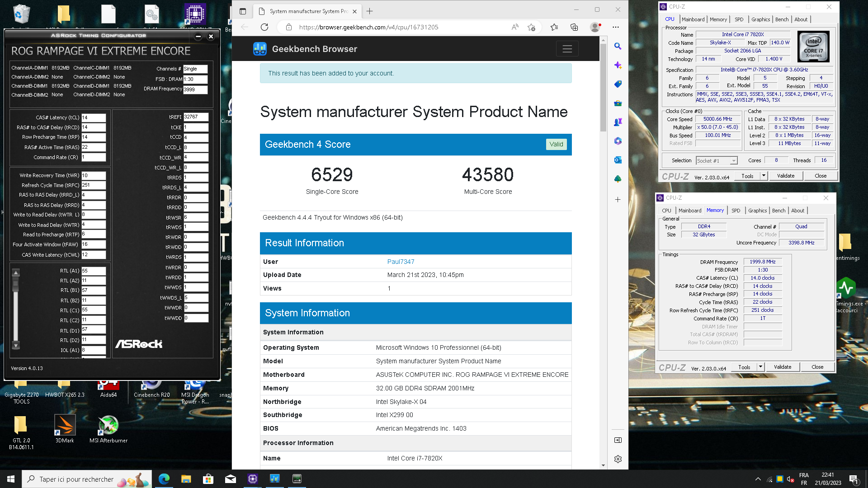Click the Edge sidebar hide toggle icon

(618, 440)
